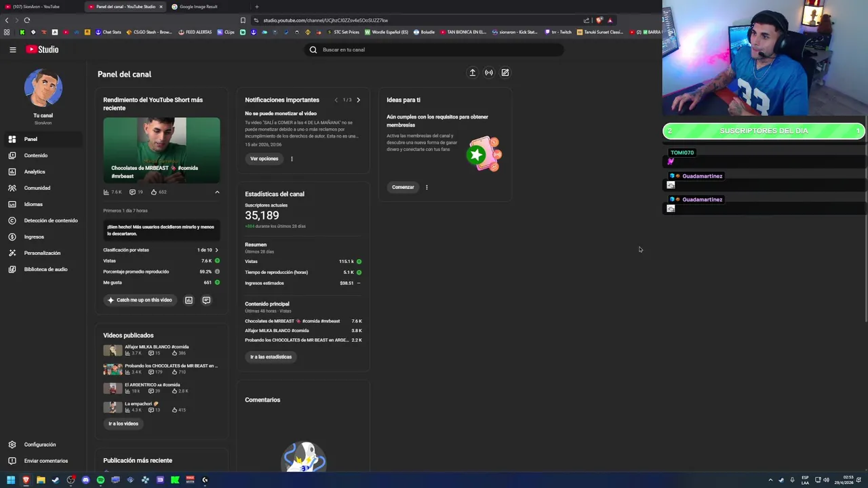Open El ARGENTRICO published video
Screen dimensions: 868x488
(152, 385)
